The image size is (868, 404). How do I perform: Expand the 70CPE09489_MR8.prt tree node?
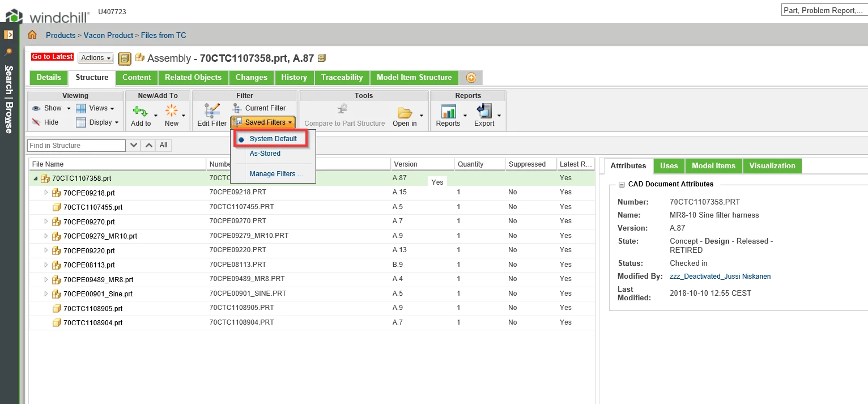coord(46,279)
